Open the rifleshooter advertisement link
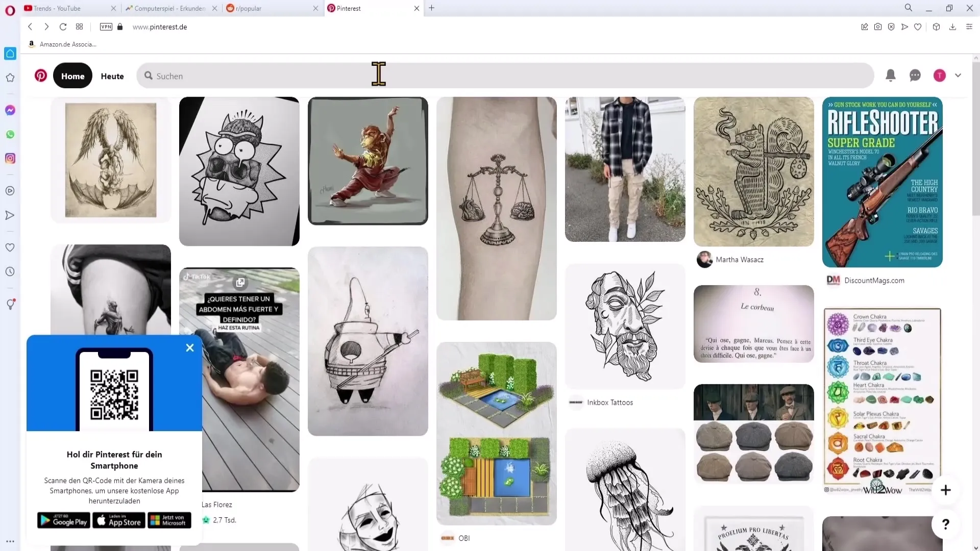This screenshot has width=980, height=551. (x=883, y=182)
